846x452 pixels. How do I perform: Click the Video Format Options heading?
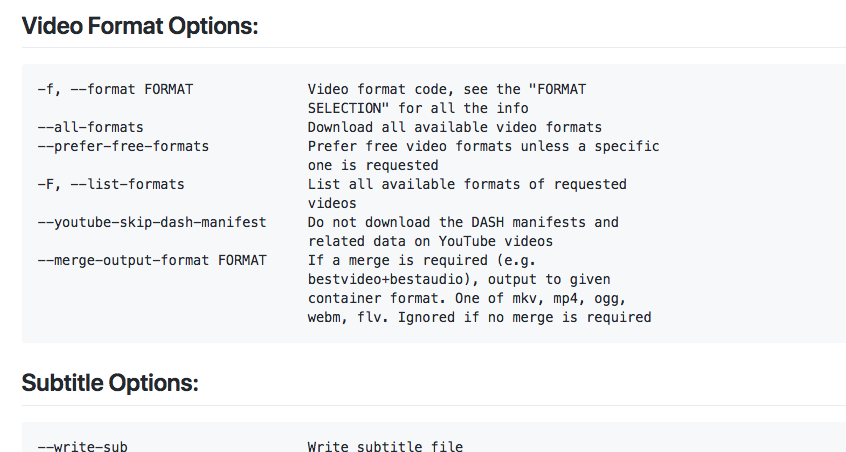click(x=140, y=26)
